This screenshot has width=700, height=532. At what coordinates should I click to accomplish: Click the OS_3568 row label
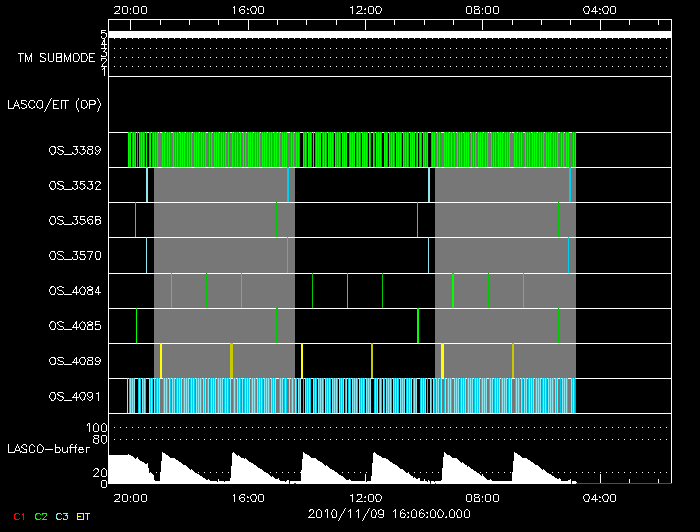75,220
